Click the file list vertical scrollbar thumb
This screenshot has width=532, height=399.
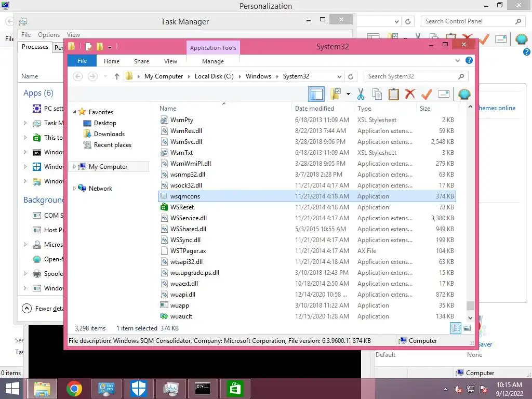[470, 305]
